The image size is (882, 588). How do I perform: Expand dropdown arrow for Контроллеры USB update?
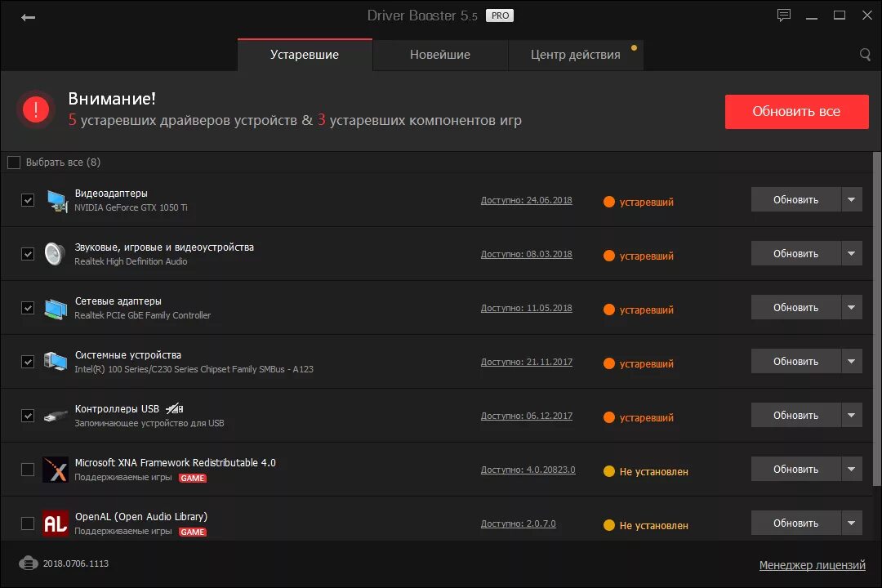[852, 415]
